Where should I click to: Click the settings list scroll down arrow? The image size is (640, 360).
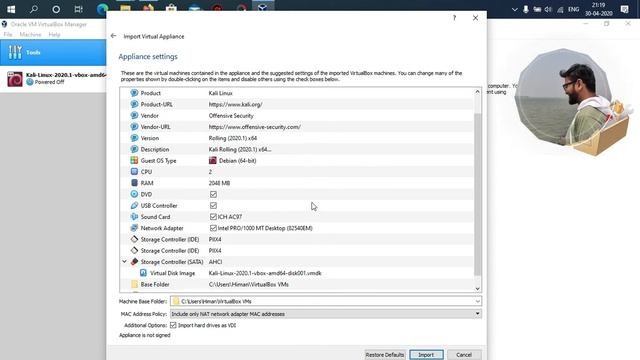pos(477,289)
